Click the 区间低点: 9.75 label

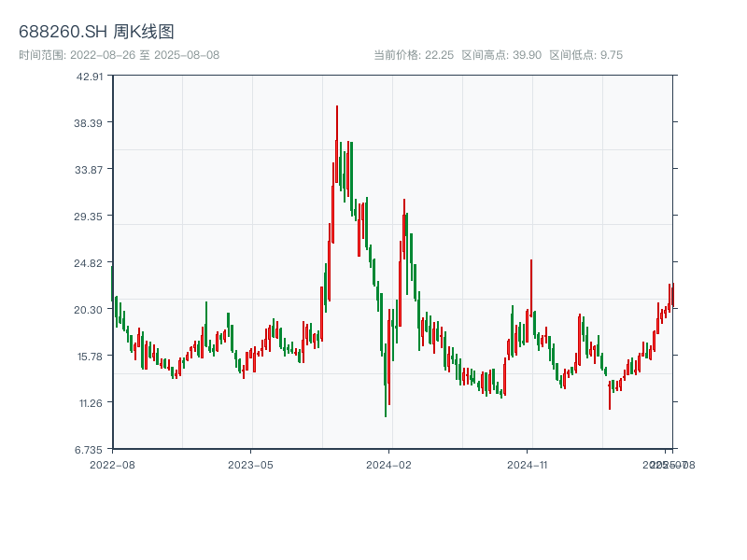tap(586, 55)
